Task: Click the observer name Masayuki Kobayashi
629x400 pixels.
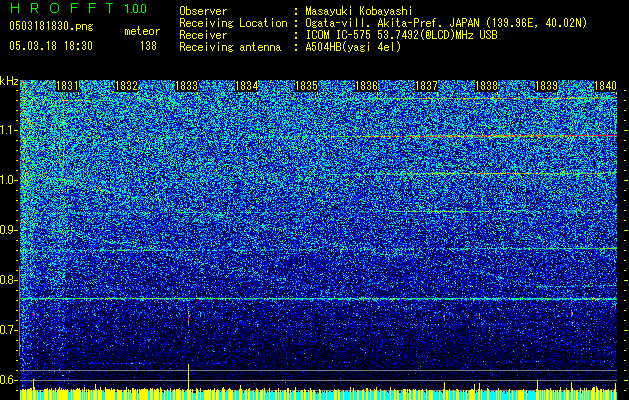Action: click(x=359, y=12)
